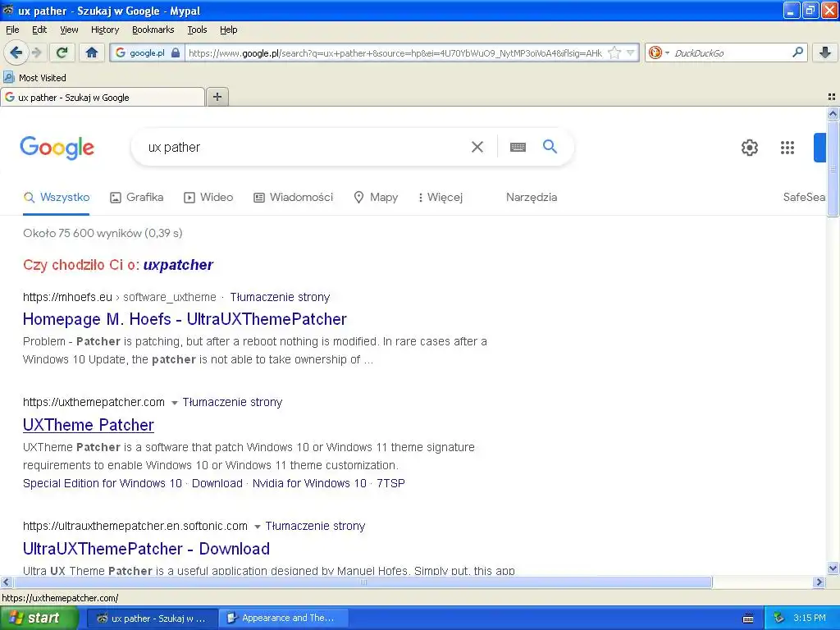Click the padlock site security icon
The width and height of the screenshot is (840, 630).
point(176,52)
